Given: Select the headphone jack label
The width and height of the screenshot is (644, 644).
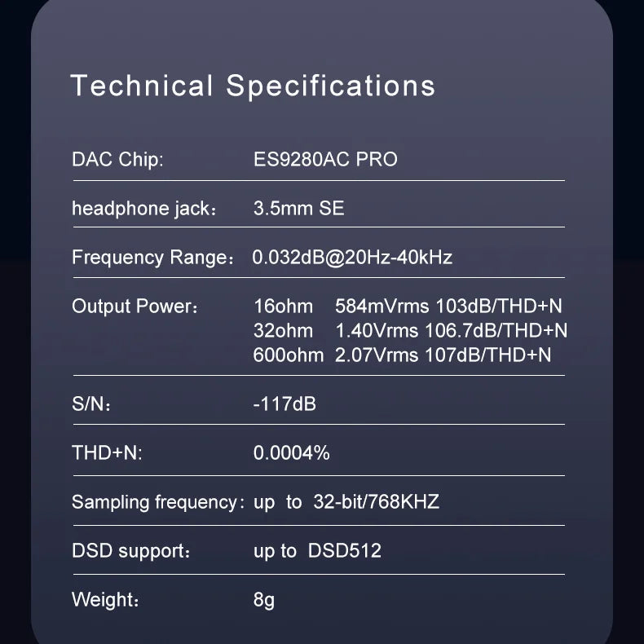Looking at the screenshot, I should [x=143, y=208].
